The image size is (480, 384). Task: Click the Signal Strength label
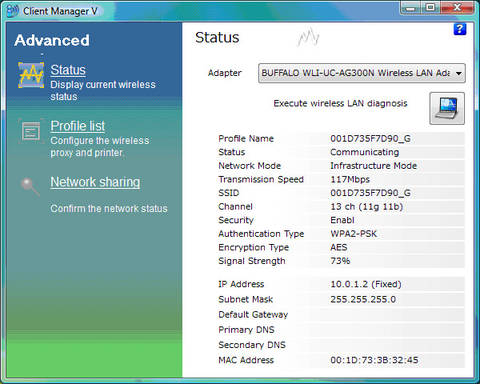coord(252,261)
